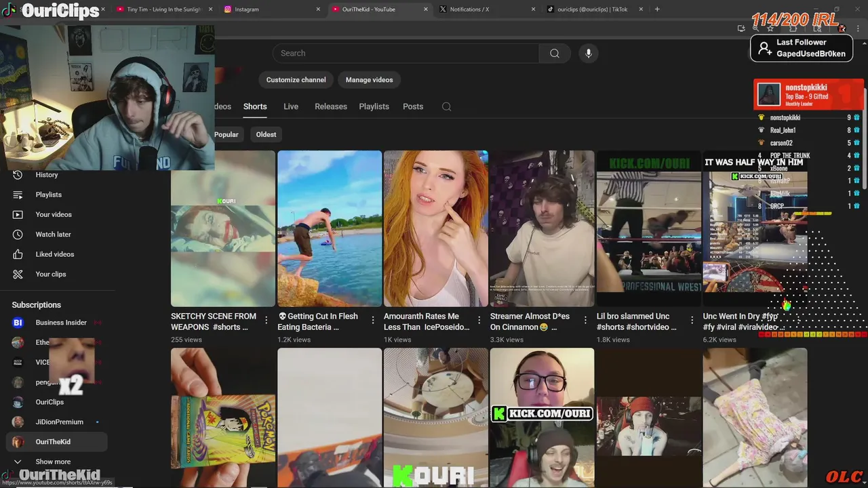Open OuriTheKid subscription channel
This screenshot has width=868, height=488.
point(58,442)
